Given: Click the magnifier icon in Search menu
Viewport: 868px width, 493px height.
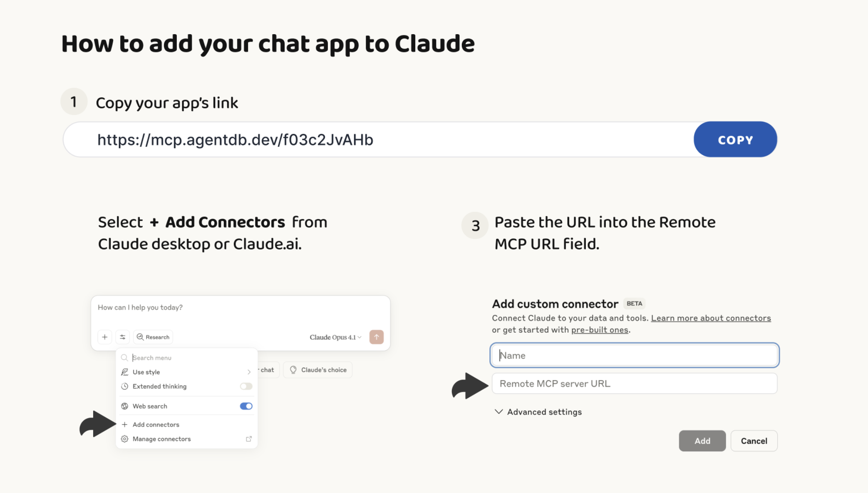Looking at the screenshot, I should [x=124, y=358].
